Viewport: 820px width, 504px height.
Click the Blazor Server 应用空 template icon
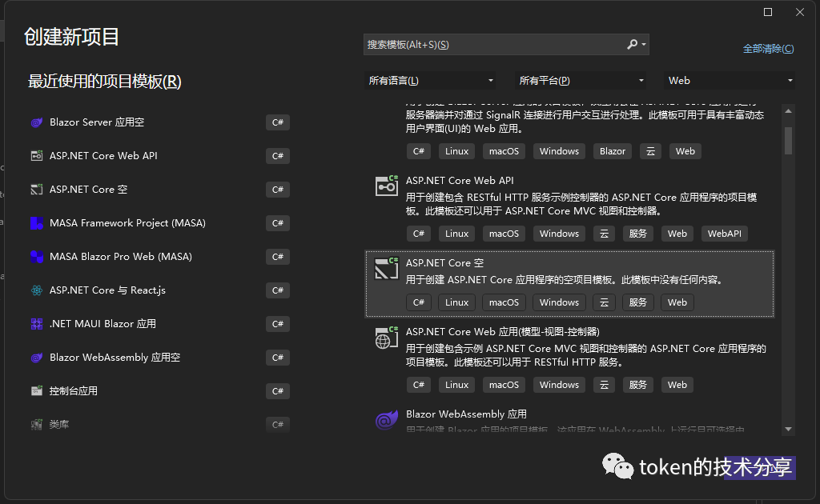click(37, 122)
